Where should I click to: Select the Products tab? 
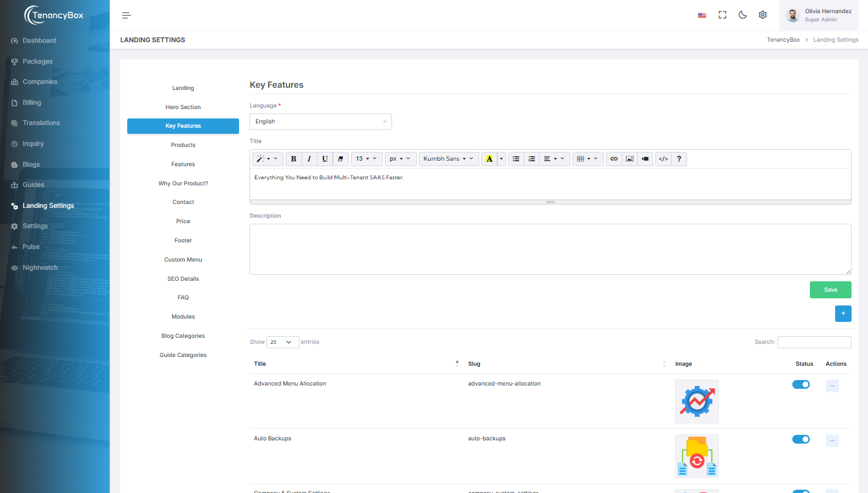coord(183,145)
